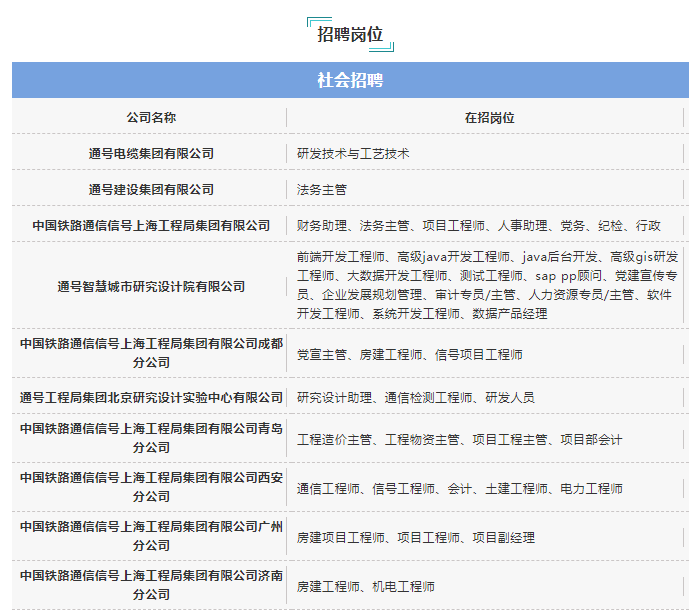Select the 西安分公司 company name cell
Screen dimensions: 700x610
(x=151, y=487)
